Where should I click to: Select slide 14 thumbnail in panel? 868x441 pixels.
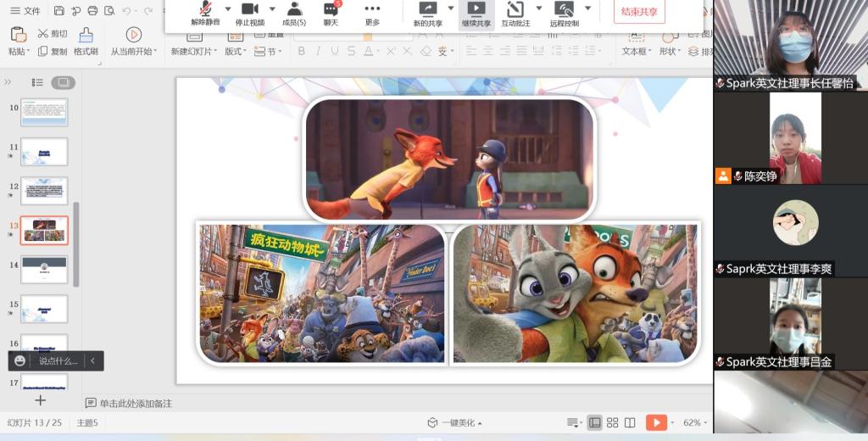click(44, 271)
